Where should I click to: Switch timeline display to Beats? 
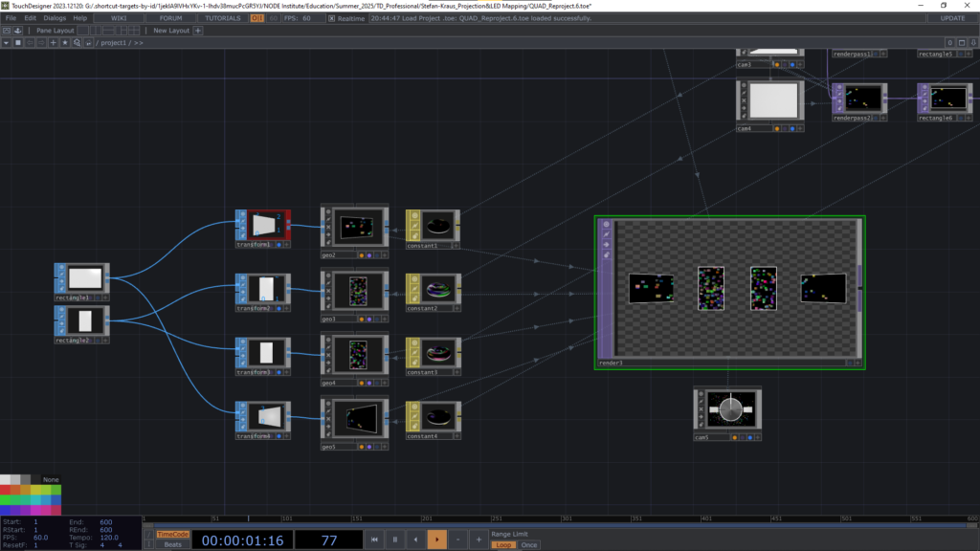(x=172, y=544)
